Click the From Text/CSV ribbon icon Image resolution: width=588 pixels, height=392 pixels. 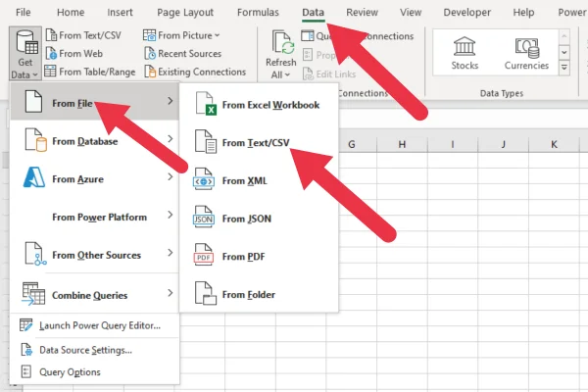pos(51,35)
